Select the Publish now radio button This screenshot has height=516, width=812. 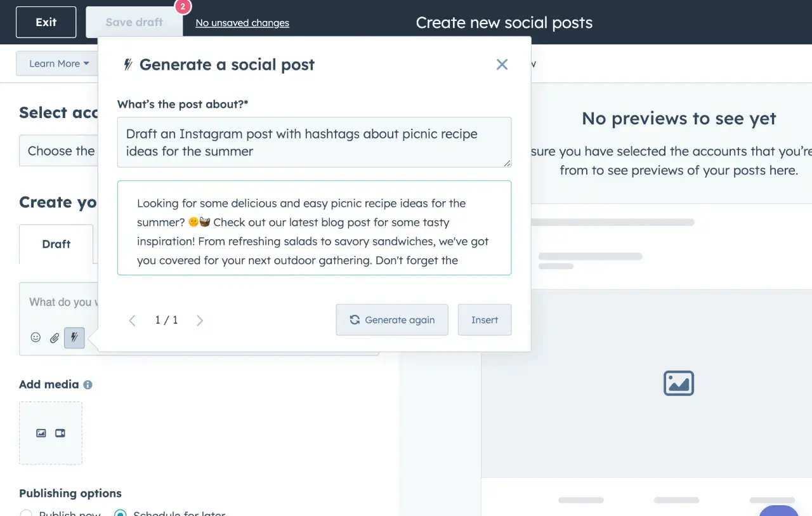click(x=26, y=513)
